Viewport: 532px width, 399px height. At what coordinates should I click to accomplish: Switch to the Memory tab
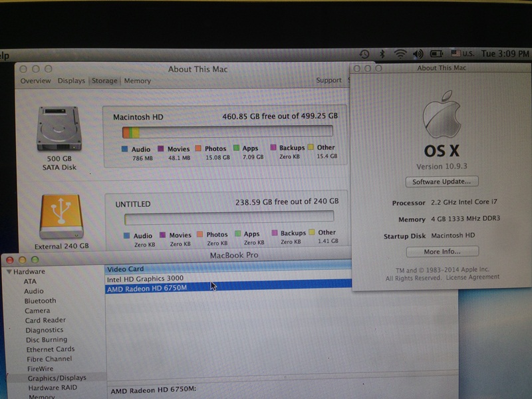click(x=138, y=80)
